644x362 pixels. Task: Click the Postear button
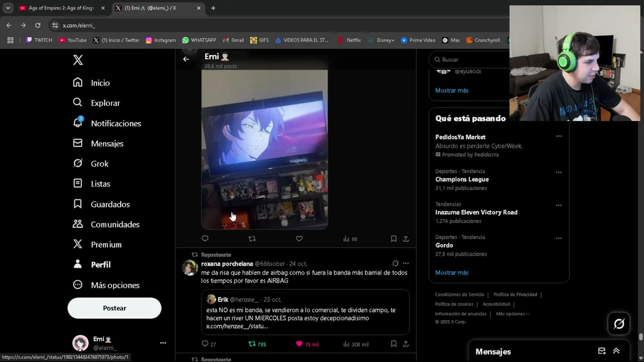114,308
